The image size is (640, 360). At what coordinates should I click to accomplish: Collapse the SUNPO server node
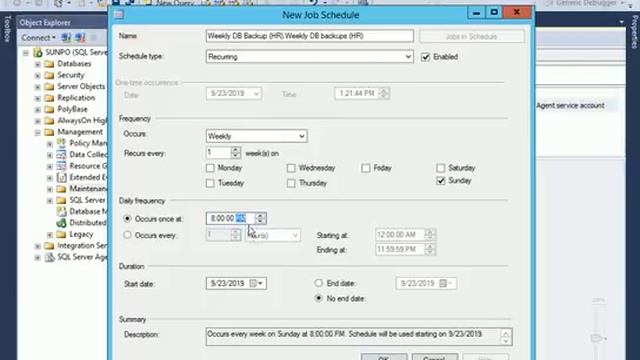click(26, 53)
